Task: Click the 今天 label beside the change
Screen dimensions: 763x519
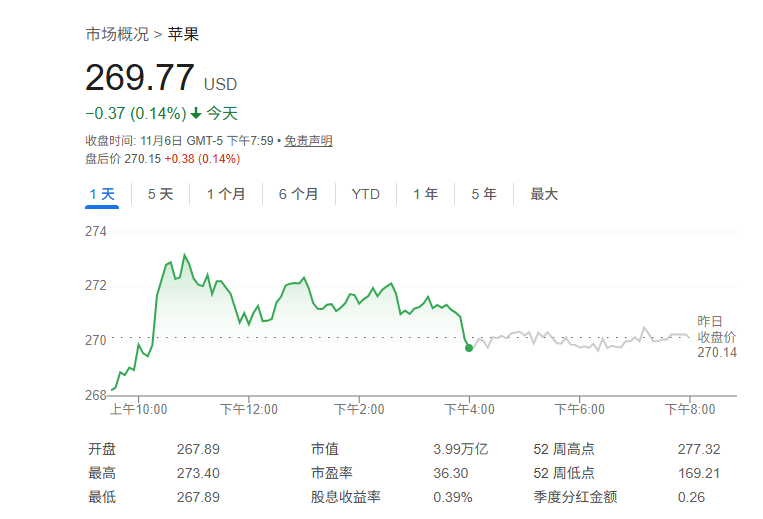Action: [222, 114]
